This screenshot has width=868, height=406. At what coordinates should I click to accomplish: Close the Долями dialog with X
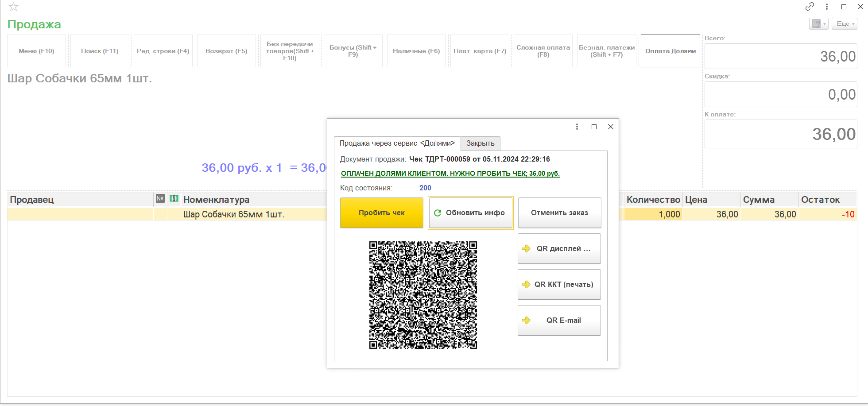(611, 127)
